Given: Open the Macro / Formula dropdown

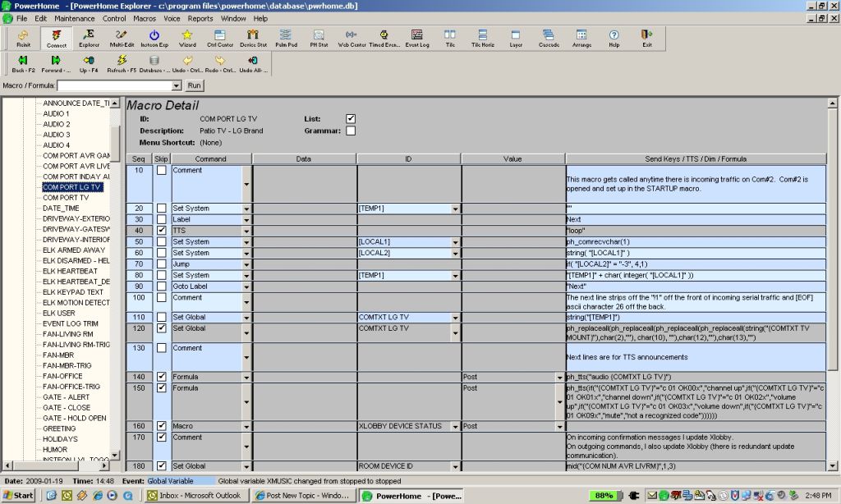Looking at the screenshot, I should (x=176, y=85).
